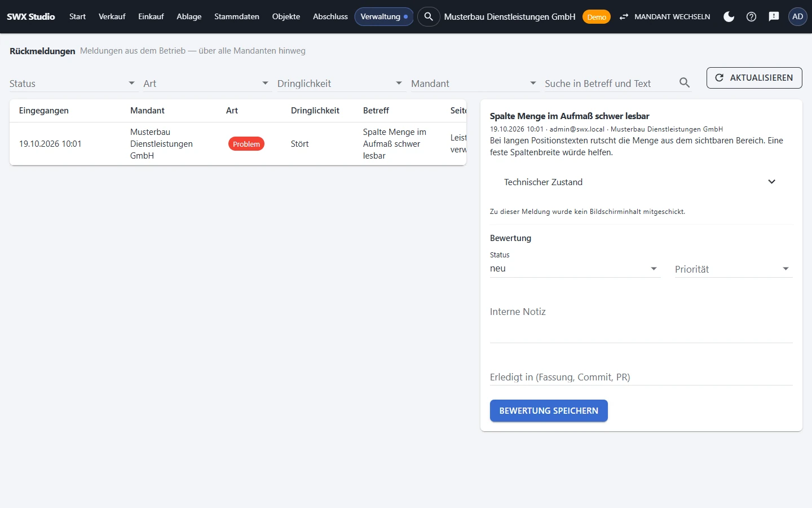
Task: Open the help question mark icon
Action: tap(751, 16)
